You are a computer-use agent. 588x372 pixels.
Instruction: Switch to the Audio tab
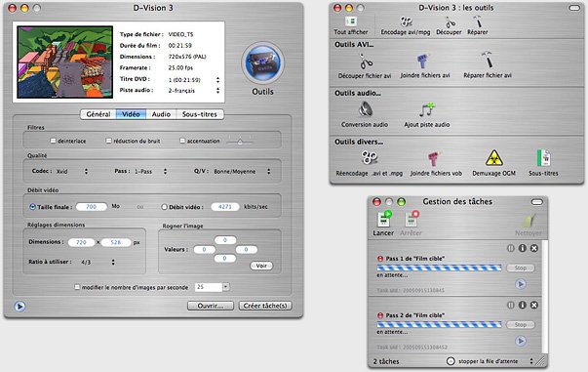(x=161, y=114)
